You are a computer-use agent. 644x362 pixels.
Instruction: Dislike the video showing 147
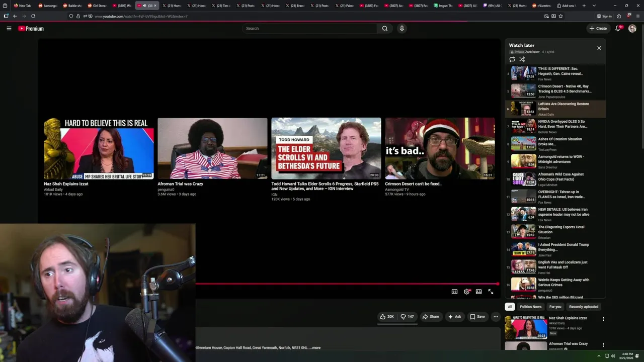pyautogui.click(x=407, y=317)
